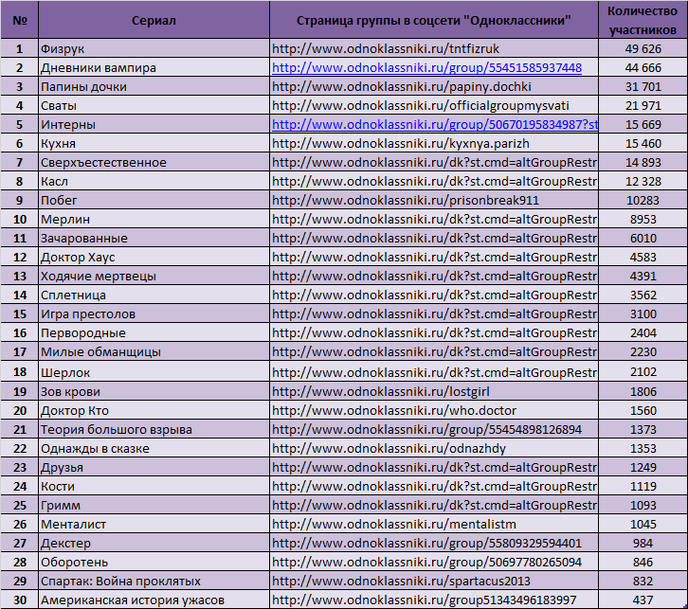The width and height of the screenshot is (688, 609).
Task: Select the Ходячие мертвецы cell
Action: click(x=154, y=276)
